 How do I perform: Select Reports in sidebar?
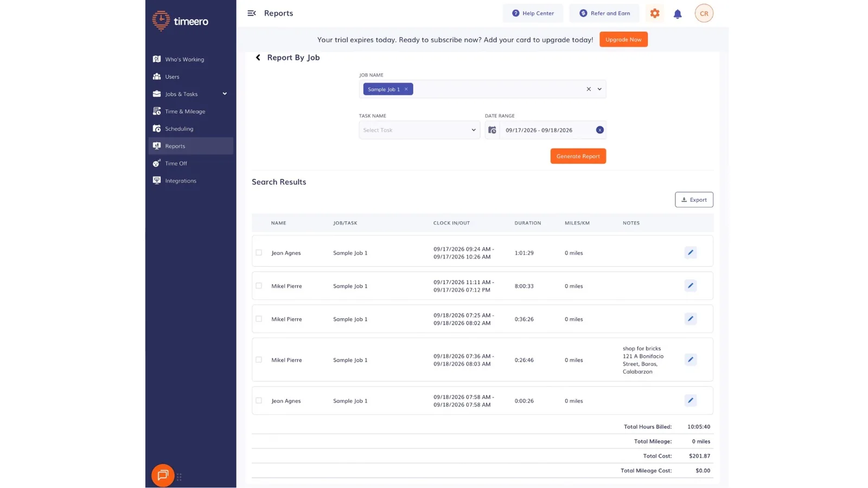pos(190,146)
